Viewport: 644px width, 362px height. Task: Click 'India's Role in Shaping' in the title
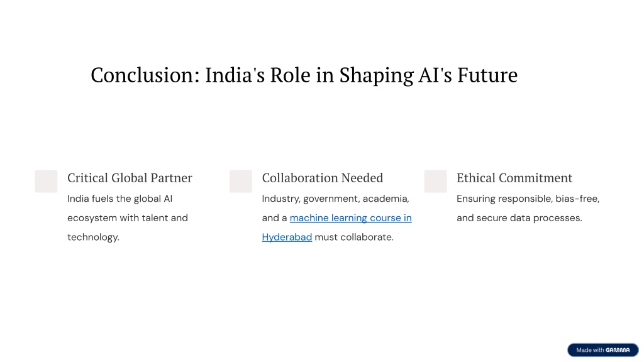coord(309,75)
